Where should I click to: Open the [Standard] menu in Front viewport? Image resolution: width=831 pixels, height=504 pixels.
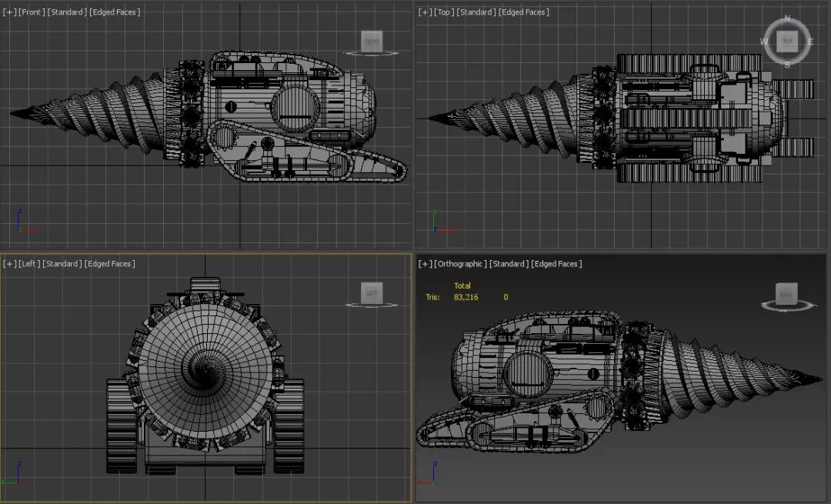(x=67, y=12)
